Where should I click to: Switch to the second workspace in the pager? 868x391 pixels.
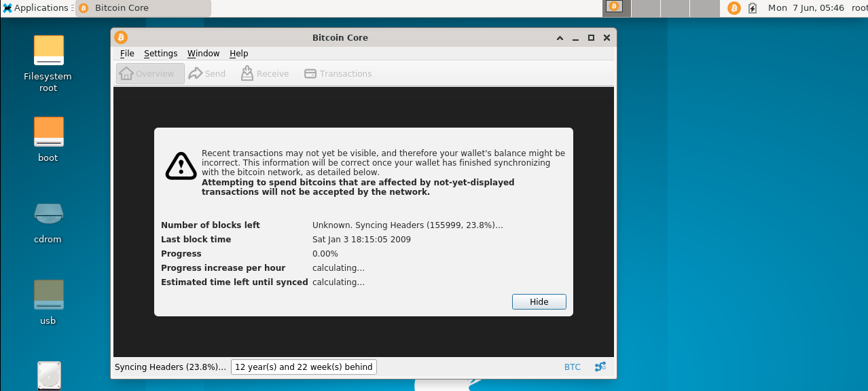click(646, 8)
